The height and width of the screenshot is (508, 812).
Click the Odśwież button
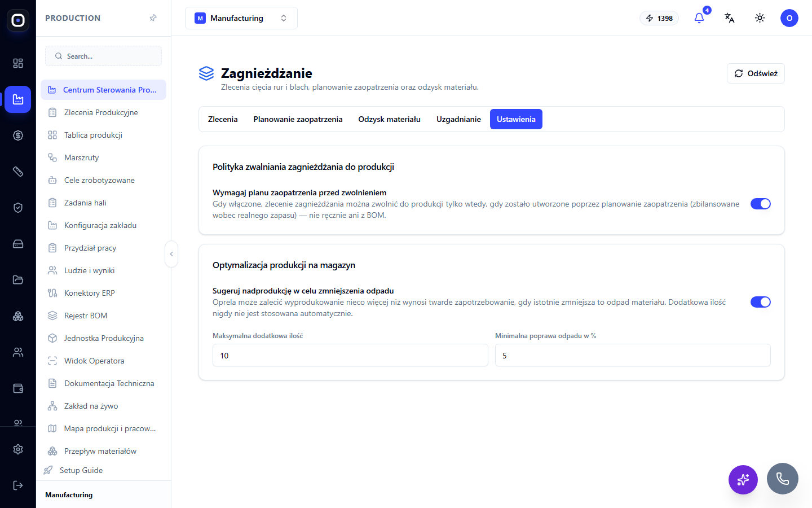click(756, 73)
